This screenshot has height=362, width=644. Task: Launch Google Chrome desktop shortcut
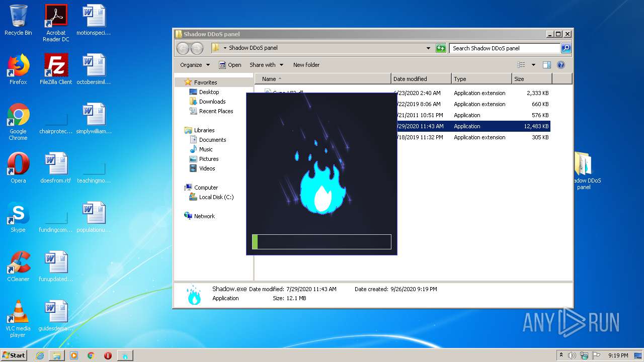[x=18, y=122]
